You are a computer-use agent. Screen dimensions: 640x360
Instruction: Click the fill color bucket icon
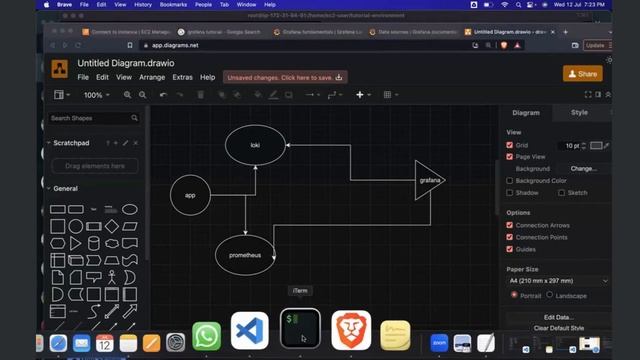[258, 95]
